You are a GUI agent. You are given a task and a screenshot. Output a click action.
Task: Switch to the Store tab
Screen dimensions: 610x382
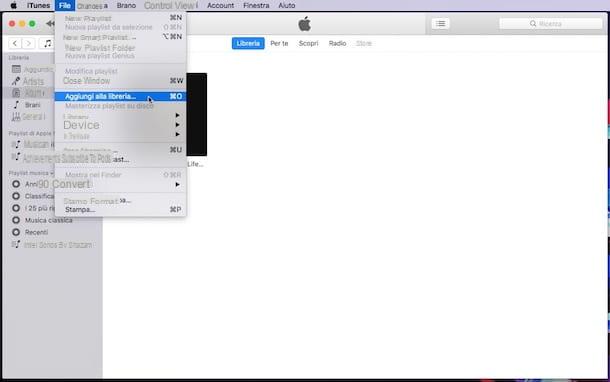click(364, 43)
